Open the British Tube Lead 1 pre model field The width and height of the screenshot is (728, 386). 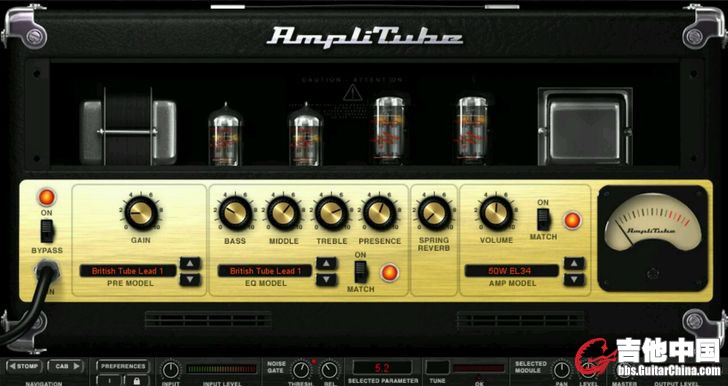[x=128, y=271]
